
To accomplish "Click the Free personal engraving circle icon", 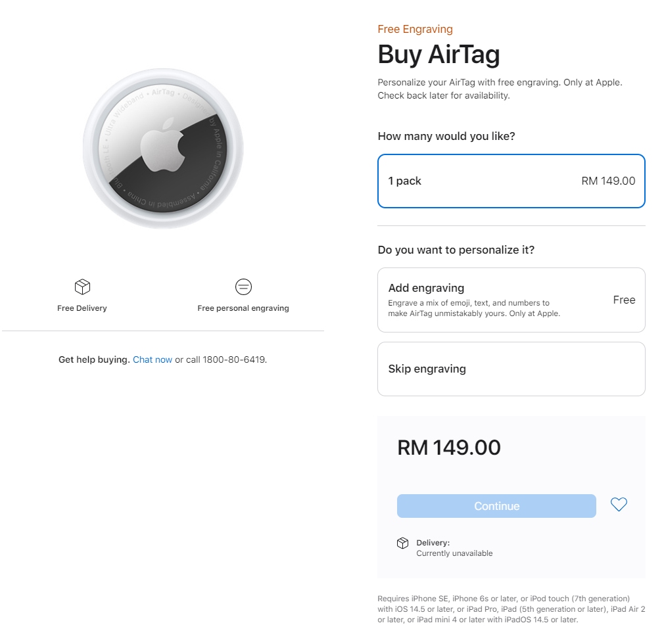I will pyautogui.click(x=243, y=287).
